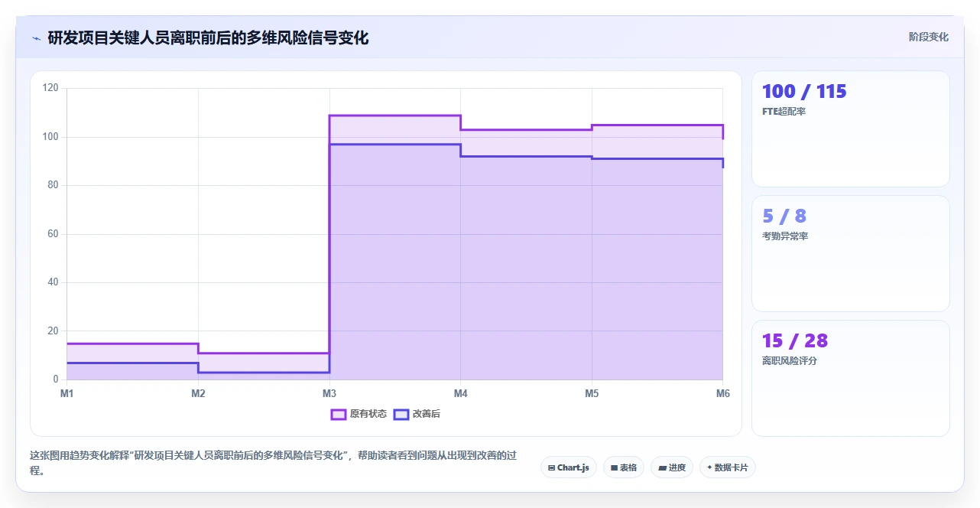Click the 60 y-axis tick label
The height and width of the screenshot is (508, 980).
pos(53,234)
